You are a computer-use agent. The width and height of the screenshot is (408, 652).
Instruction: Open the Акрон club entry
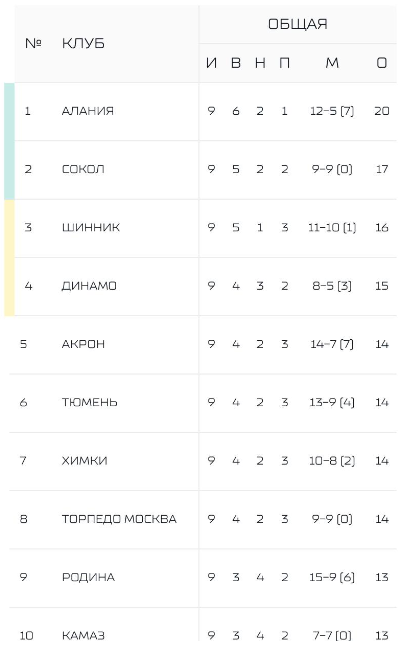tap(83, 344)
